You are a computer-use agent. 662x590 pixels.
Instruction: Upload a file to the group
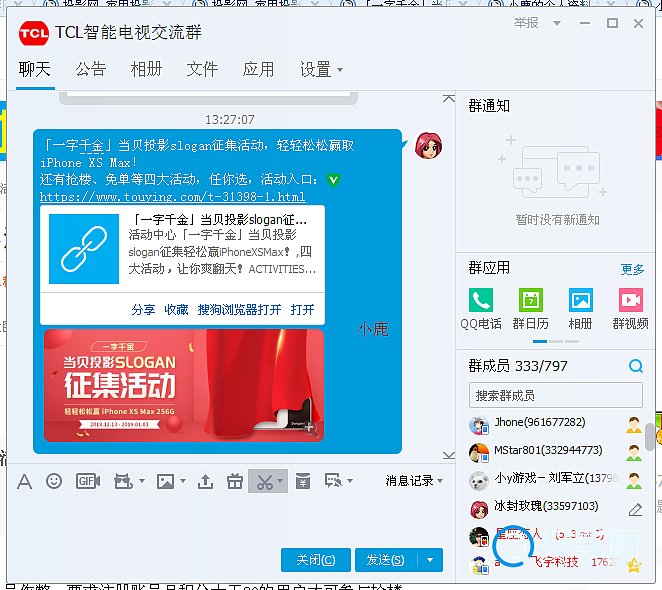tap(205, 481)
